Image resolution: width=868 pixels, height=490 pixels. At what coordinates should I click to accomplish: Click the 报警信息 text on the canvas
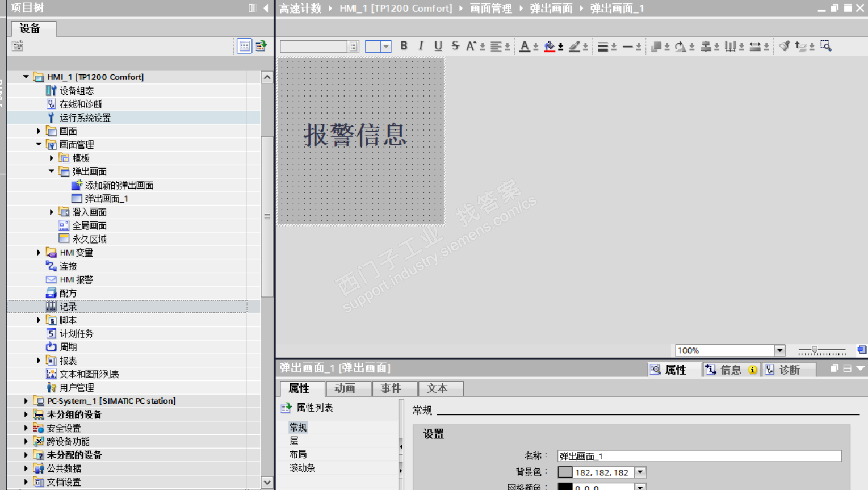(x=355, y=135)
